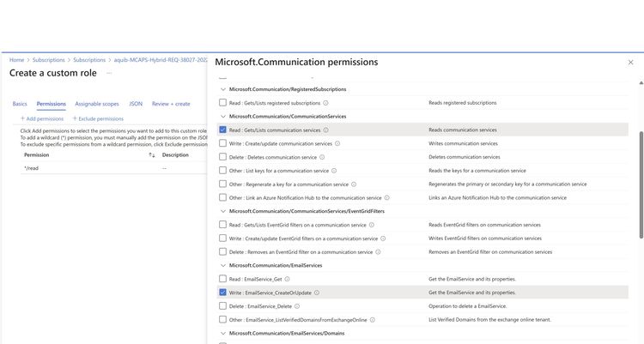
Task: Open info for Read EventGrid filters
Action: 371,225
